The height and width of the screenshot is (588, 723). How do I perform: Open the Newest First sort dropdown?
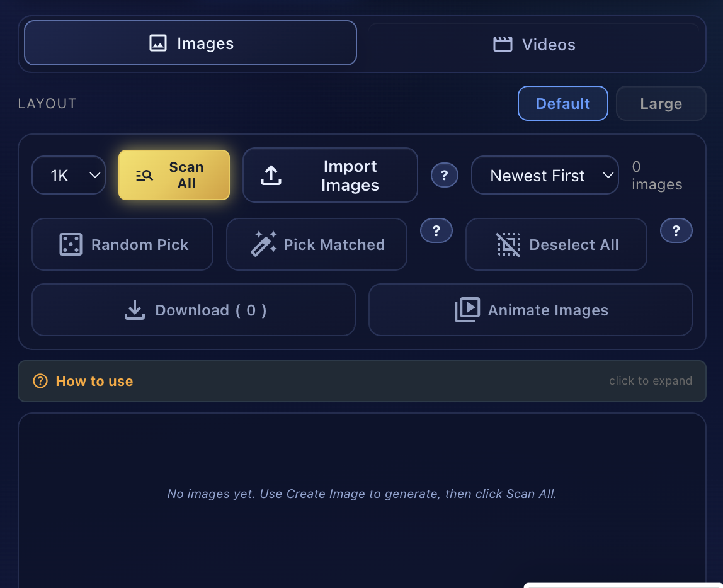point(545,175)
